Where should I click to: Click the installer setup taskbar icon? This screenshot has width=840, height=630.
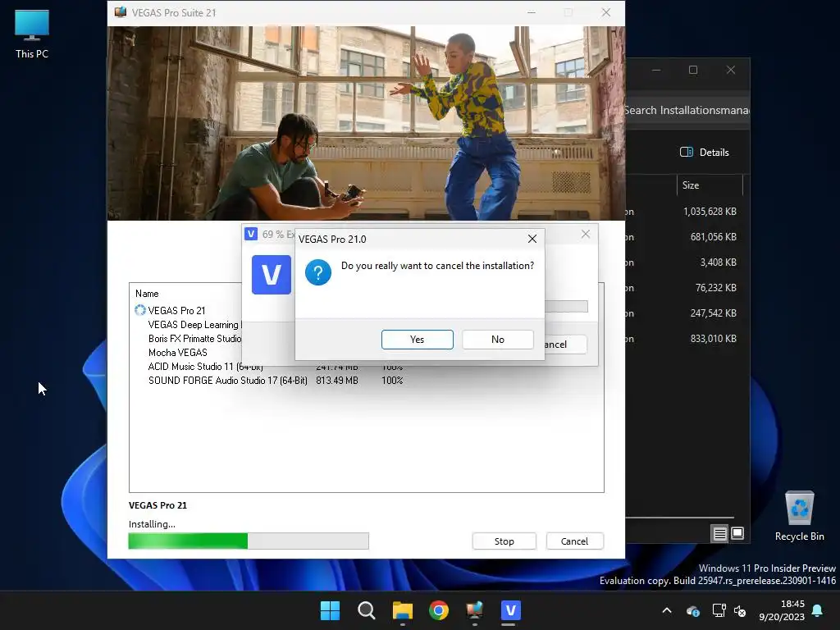[475, 610]
